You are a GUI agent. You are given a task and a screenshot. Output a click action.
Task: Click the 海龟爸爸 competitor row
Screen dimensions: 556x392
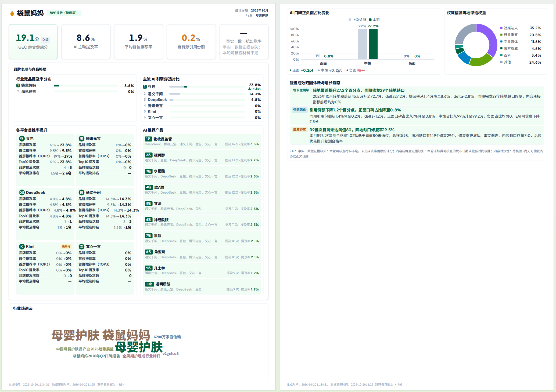[x=75, y=92]
